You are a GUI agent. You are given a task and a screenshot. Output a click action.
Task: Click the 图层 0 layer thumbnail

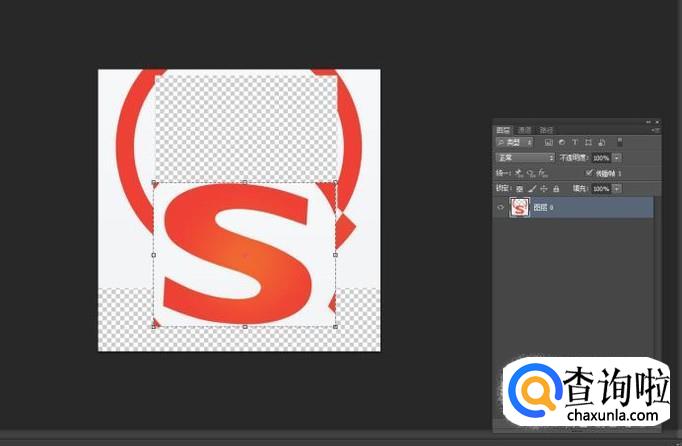519,207
